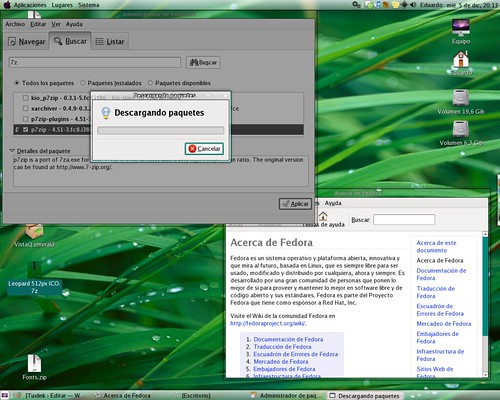This screenshot has width=500, height=400.
Task: Check the xarchiver package checkbox
Action: click(x=25, y=108)
